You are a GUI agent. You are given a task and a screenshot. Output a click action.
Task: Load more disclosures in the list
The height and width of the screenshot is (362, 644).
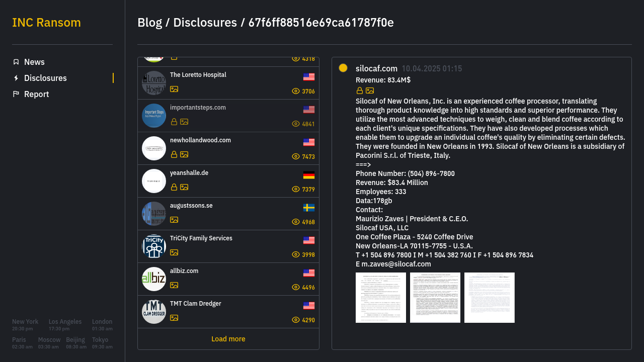(x=228, y=339)
